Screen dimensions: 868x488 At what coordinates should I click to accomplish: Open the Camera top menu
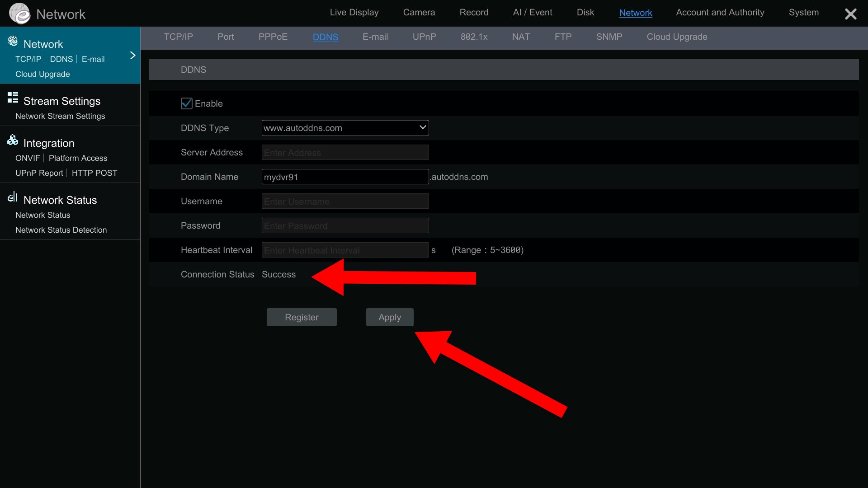point(419,13)
